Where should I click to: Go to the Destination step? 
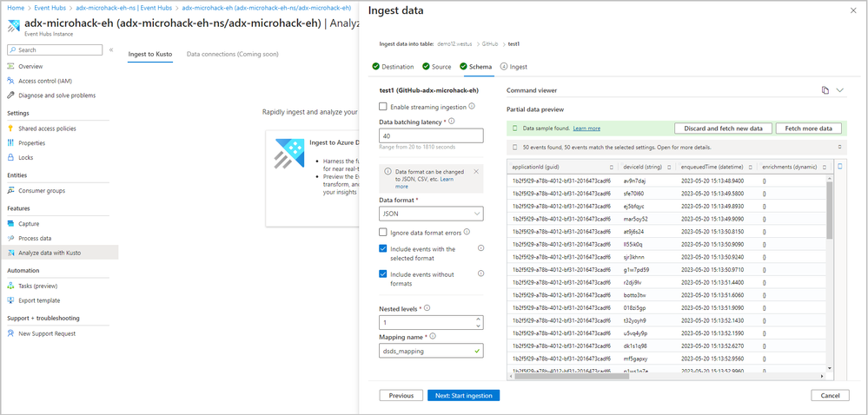pos(393,67)
